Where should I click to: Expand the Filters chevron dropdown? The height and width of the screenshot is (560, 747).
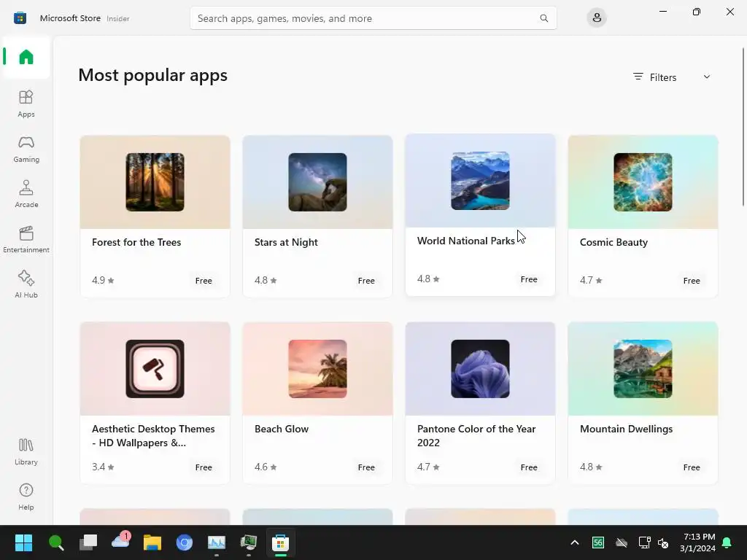click(x=706, y=77)
